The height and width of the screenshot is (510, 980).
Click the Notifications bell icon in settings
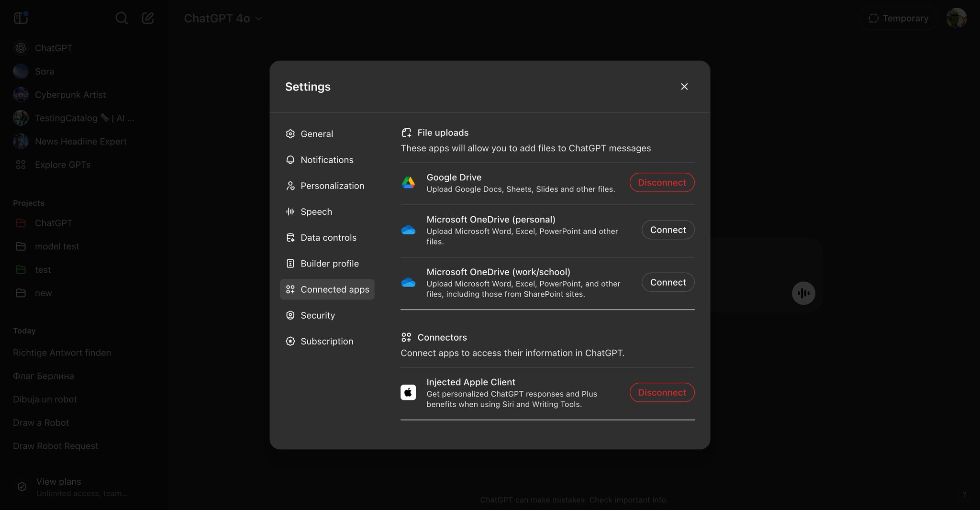click(290, 160)
